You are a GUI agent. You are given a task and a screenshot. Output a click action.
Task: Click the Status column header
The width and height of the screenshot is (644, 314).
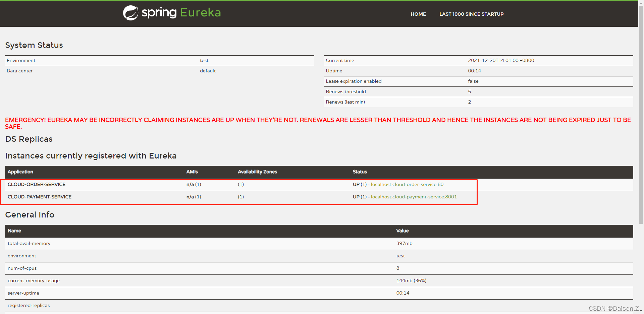click(x=360, y=172)
